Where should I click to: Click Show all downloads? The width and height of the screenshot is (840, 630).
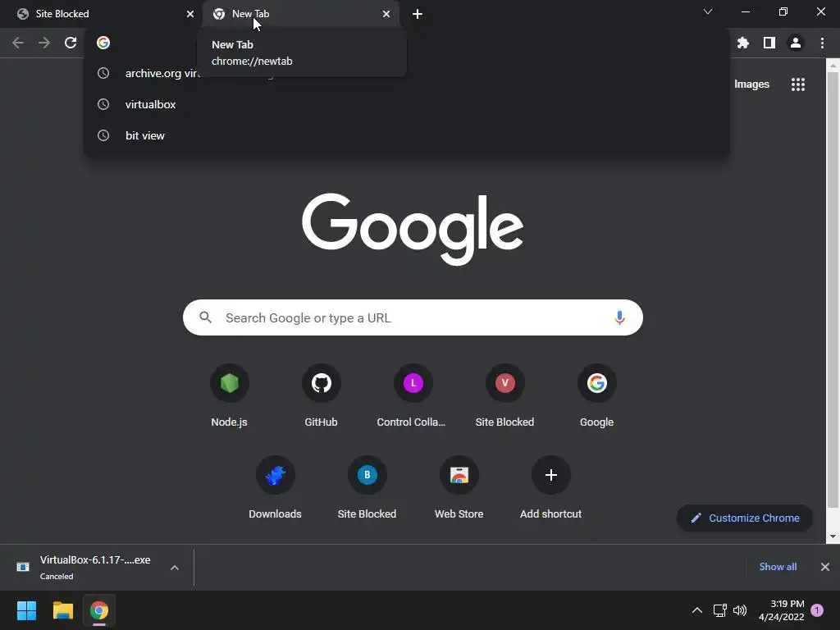tap(778, 567)
